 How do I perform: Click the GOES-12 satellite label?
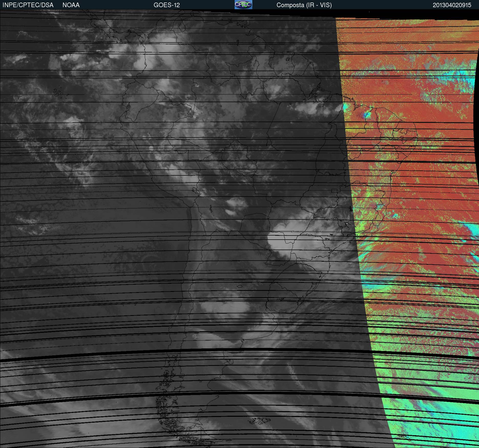point(167,5)
